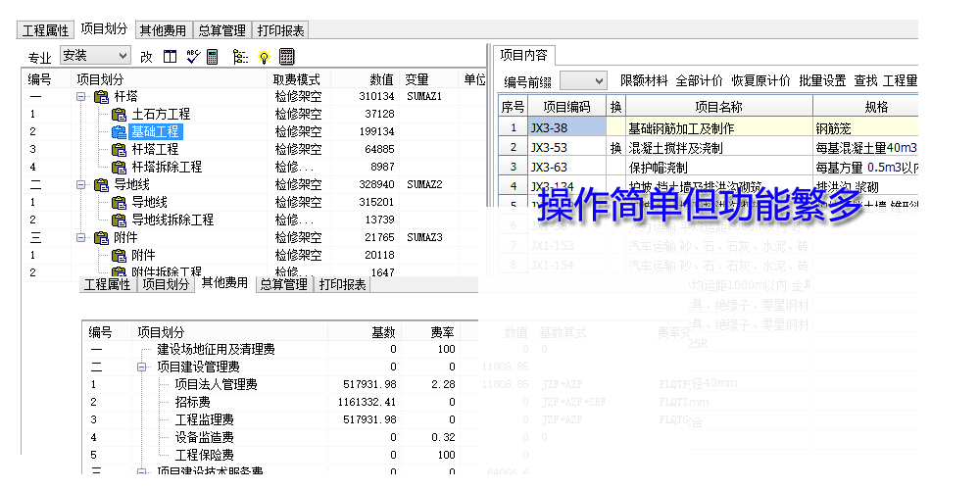Select the 导地线拆除工程 tree row
980x490 pixels.
pos(255,220)
